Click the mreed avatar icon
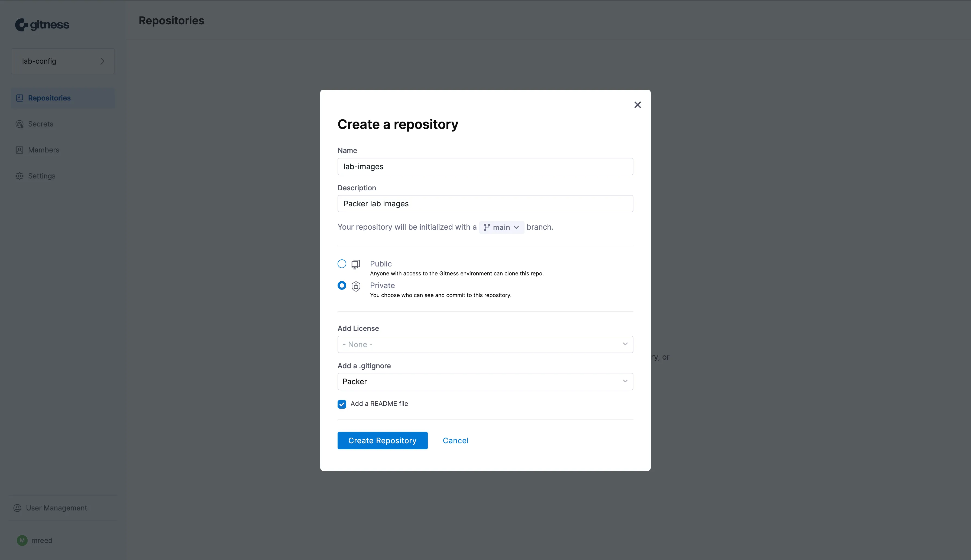This screenshot has height=560, width=971. pos(22,541)
